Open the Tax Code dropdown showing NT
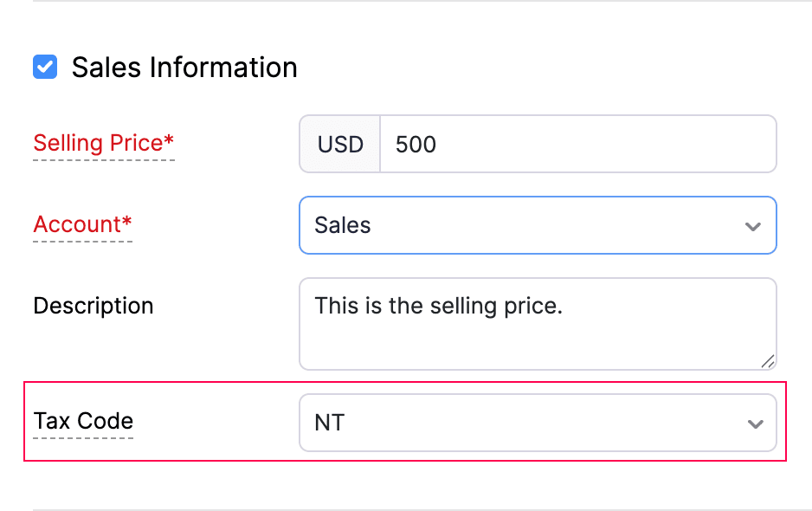The image size is (812, 511). 537,423
